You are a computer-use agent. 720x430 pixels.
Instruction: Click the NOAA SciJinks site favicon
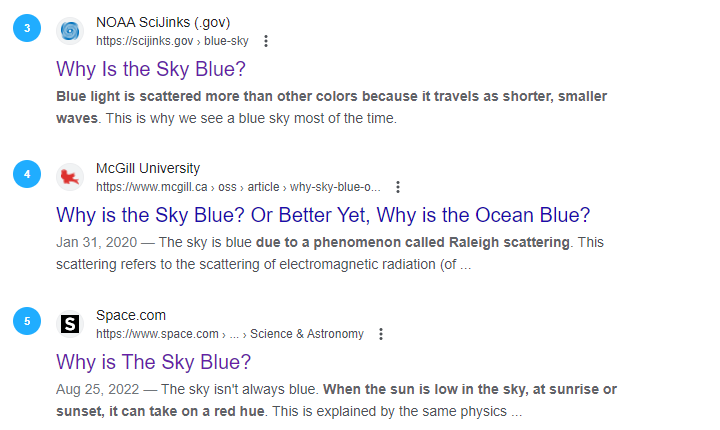[x=69, y=31]
